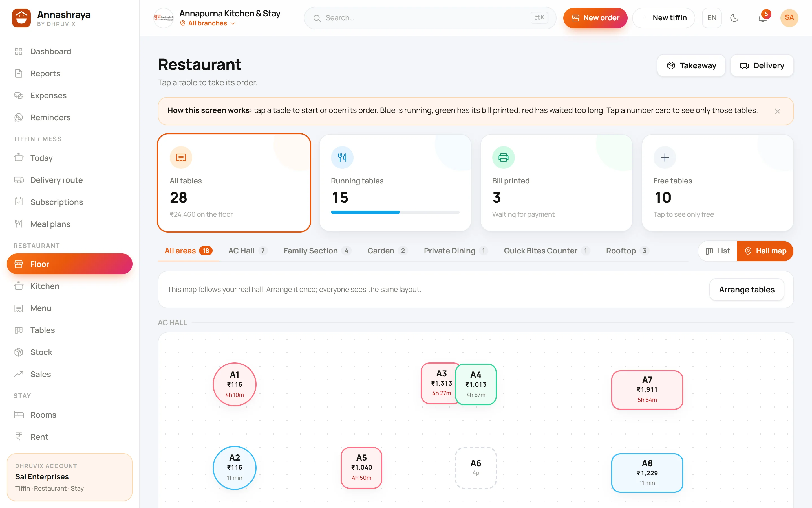Click the New order button
812x508 pixels.
click(x=595, y=18)
